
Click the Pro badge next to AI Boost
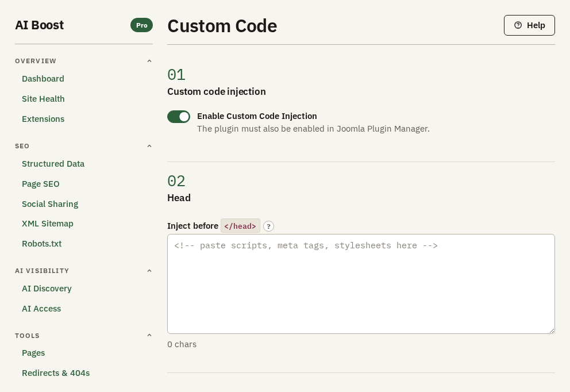[x=141, y=25]
